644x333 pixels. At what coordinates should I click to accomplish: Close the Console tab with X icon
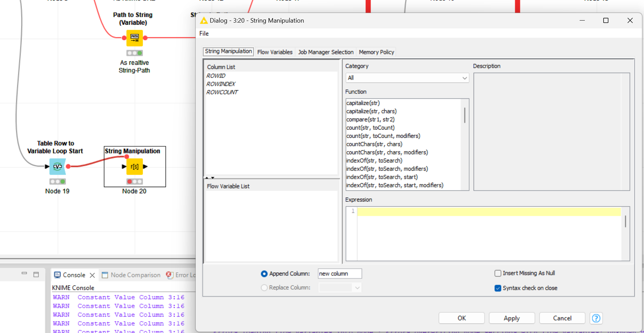92,275
